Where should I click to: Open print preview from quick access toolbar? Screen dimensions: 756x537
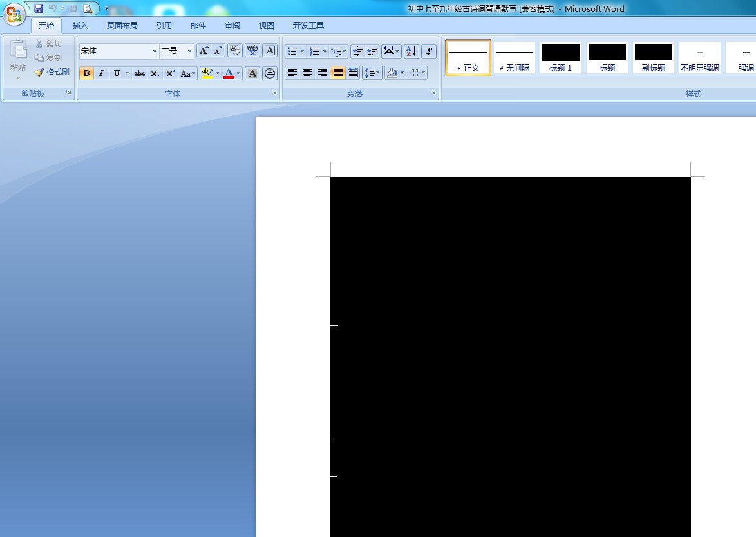tap(88, 8)
